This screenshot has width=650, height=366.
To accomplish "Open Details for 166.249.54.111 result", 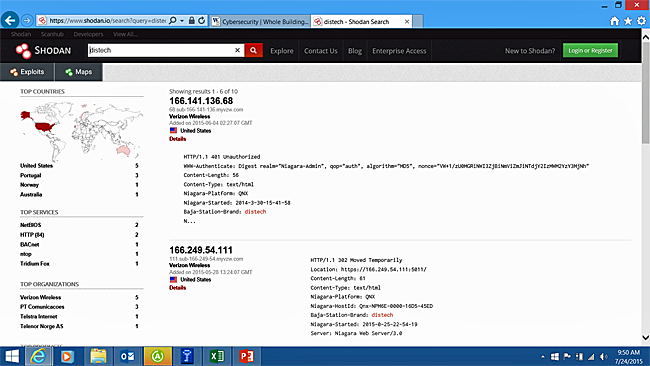I will [177, 288].
